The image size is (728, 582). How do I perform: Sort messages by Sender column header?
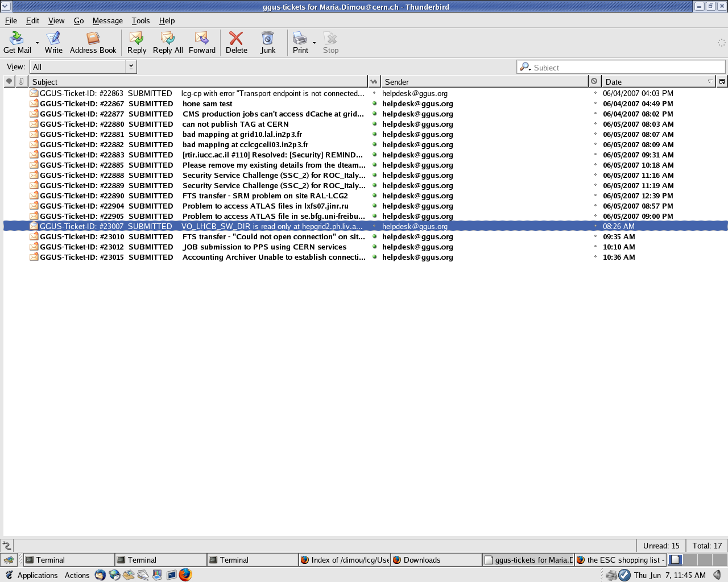point(483,82)
